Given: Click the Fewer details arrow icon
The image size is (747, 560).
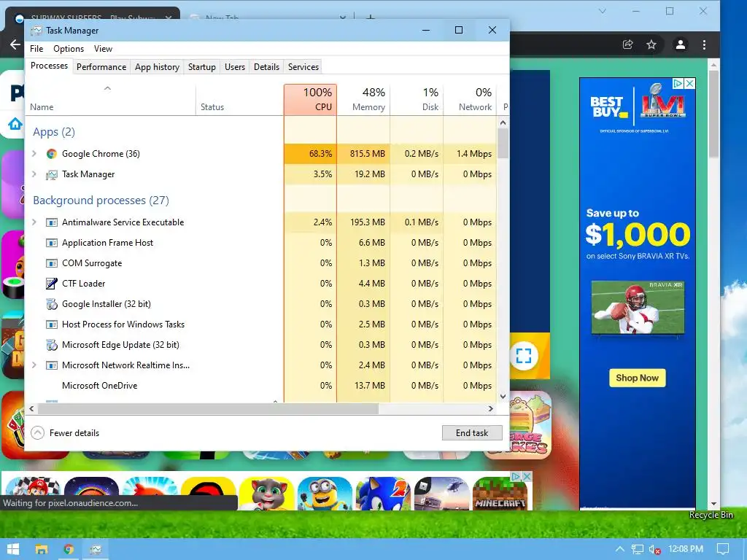Looking at the screenshot, I should [x=38, y=433].
